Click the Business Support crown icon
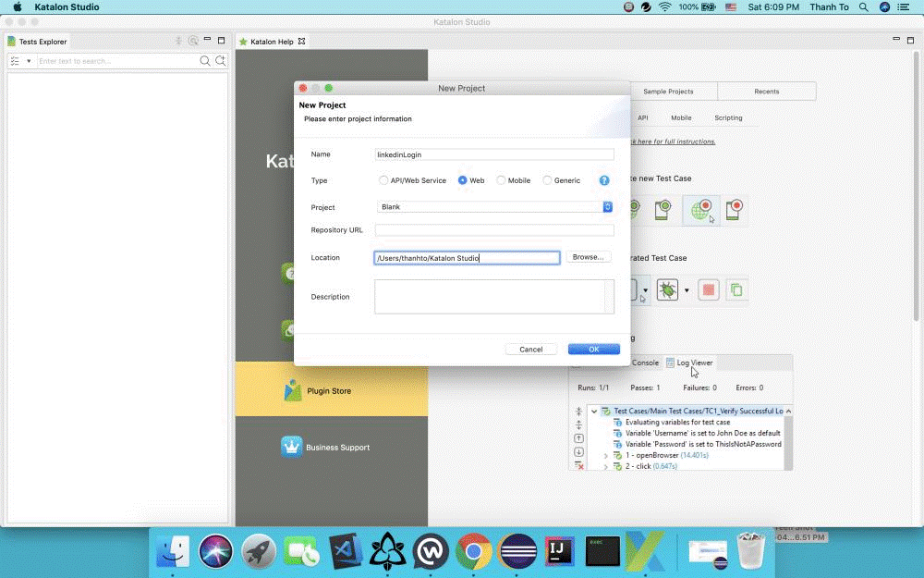The image size is (924, 578). 292,447
